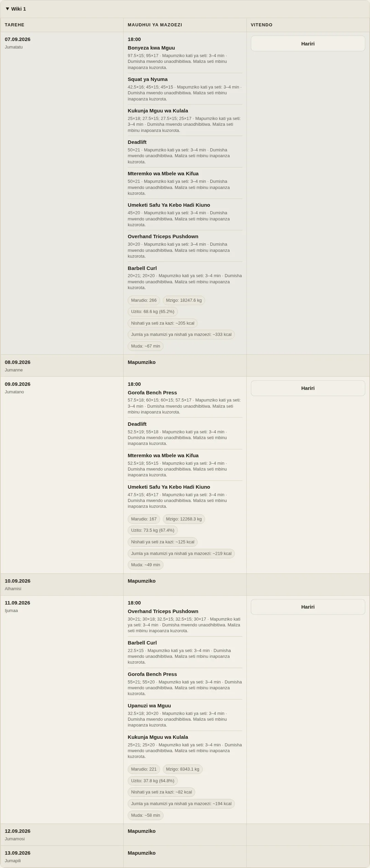Click the Mzigo: 18247.6 kg badge
This screenshot has width=370, height=868.
184,300
